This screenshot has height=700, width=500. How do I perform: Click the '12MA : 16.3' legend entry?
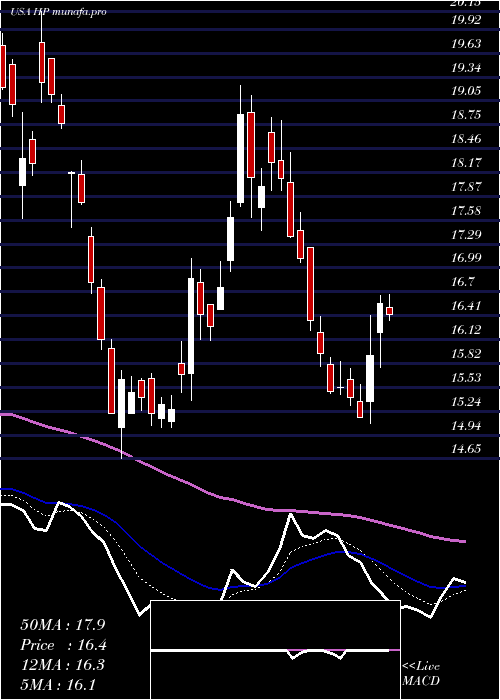(x=63, y=665)
